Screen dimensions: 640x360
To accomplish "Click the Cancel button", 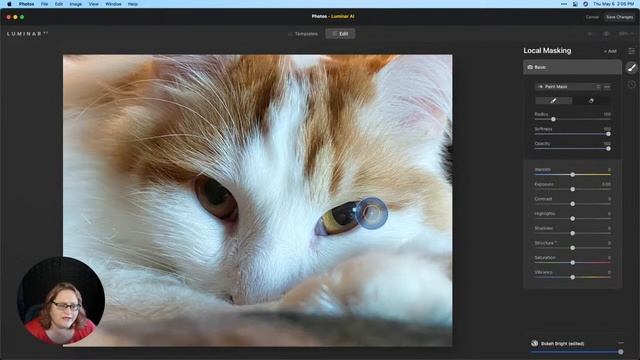I will pyautogui.click(x=592, y=17).
